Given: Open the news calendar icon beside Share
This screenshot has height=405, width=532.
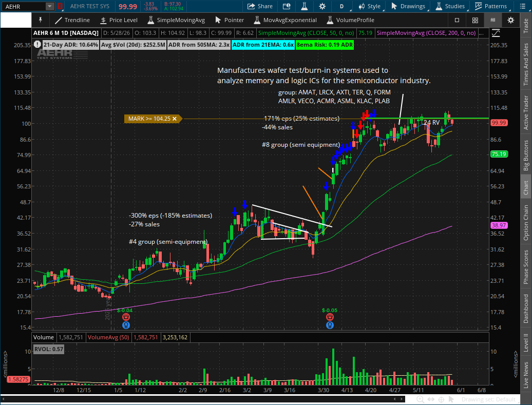Looking at the screenshot, I should 287,6.
